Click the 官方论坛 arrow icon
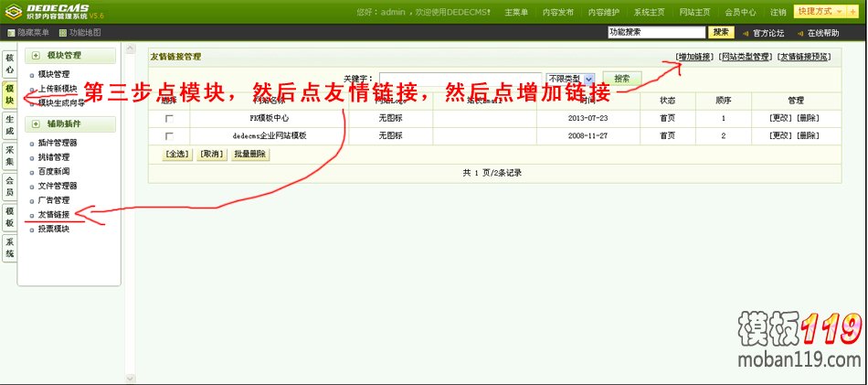Image resolution: width=868 pixels, height=385 pixels. point(745,33)
